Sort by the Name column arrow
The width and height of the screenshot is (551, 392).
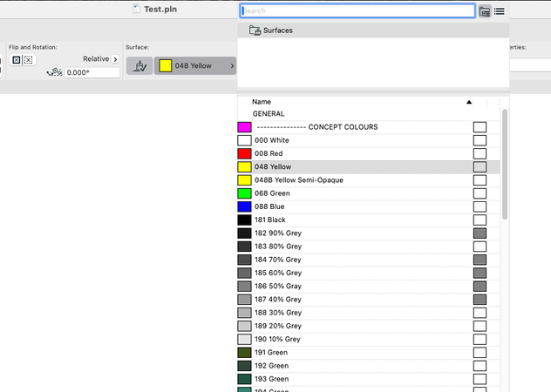point(469,102)
